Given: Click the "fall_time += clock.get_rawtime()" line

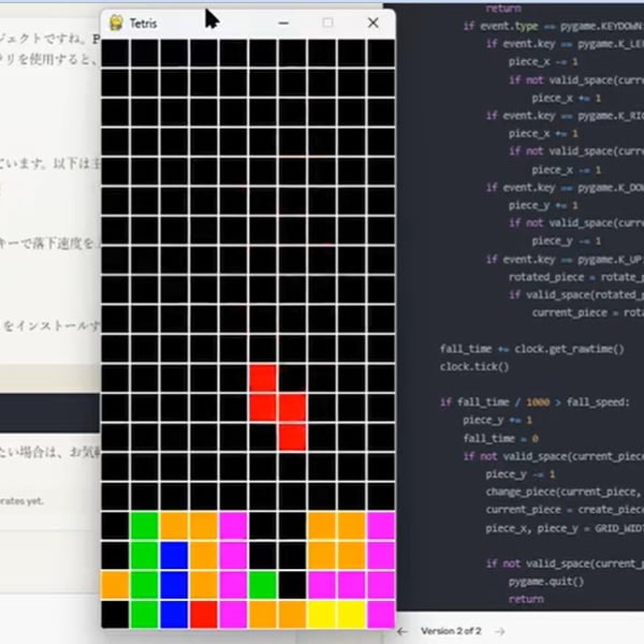Looking at the screenshot, I should pos(532,349).
